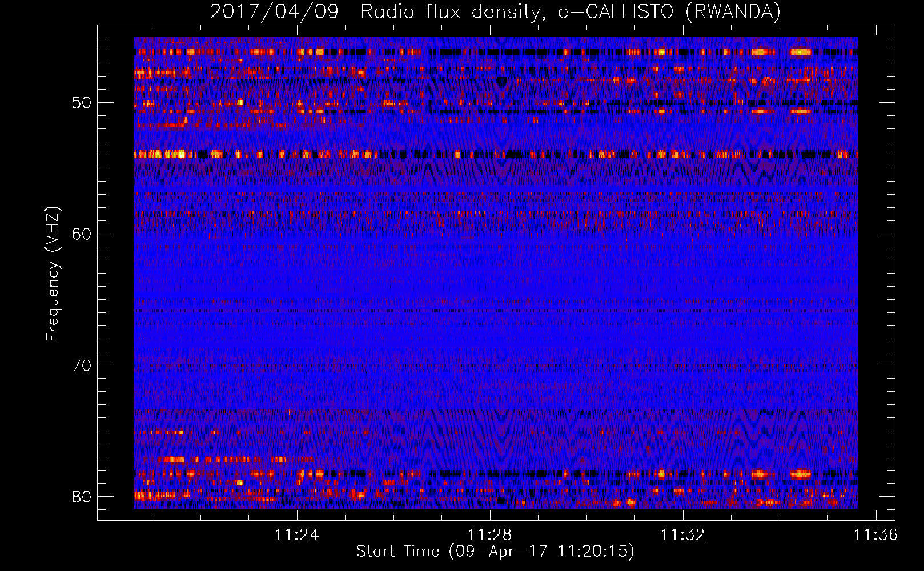
Task: Click the 60 frequency tick label
Action: (82, 234)
